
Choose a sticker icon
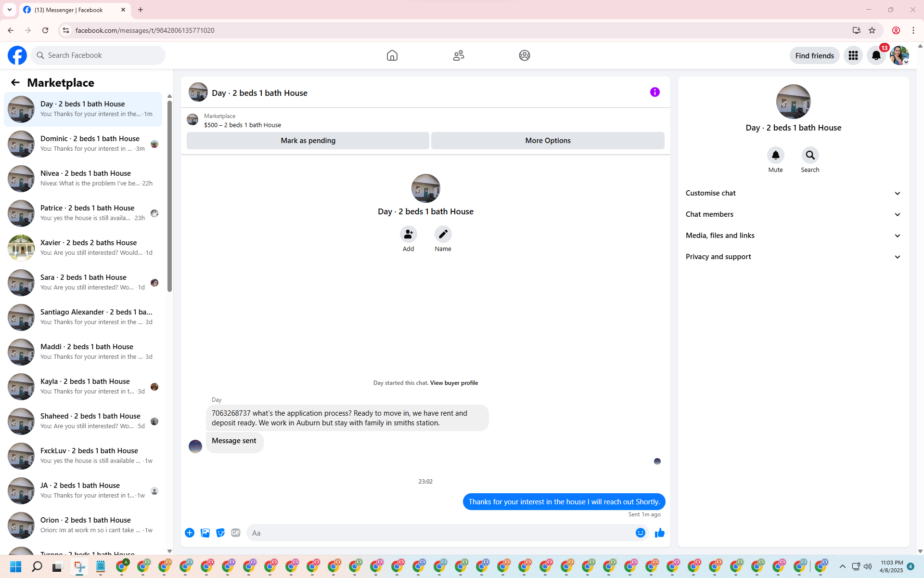click(x=220, y=533)
